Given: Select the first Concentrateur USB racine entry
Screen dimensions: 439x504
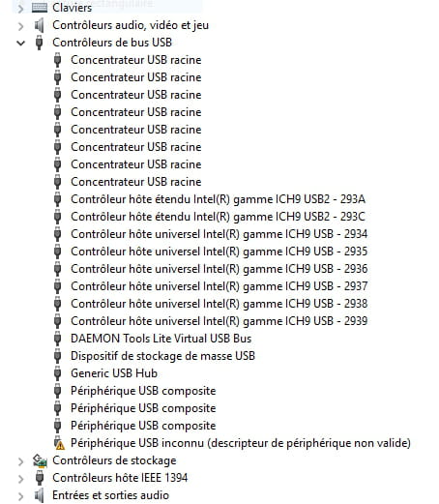Looking at the screenshot, I should [136, 60].
